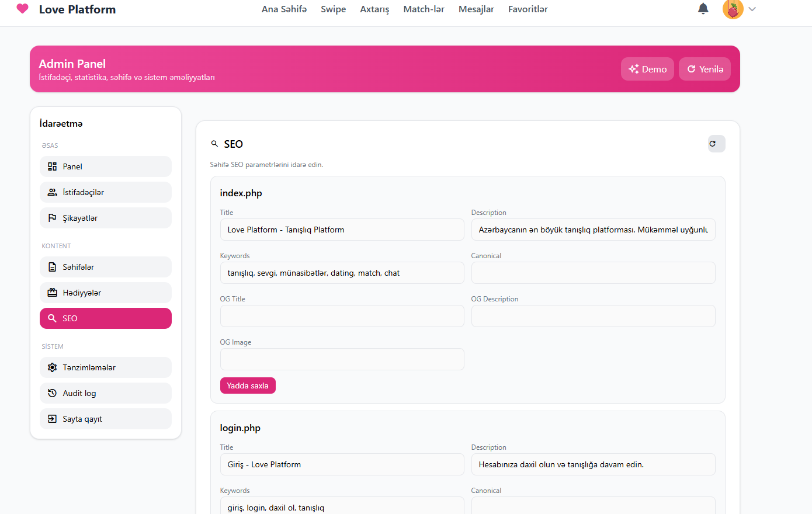The image size is (812, 514).
Task: Open Hədiyyələr gift section
Action: coord(106,293)
